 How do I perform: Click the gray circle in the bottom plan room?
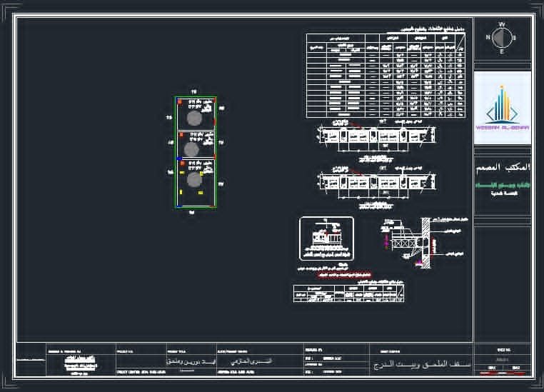194,179
